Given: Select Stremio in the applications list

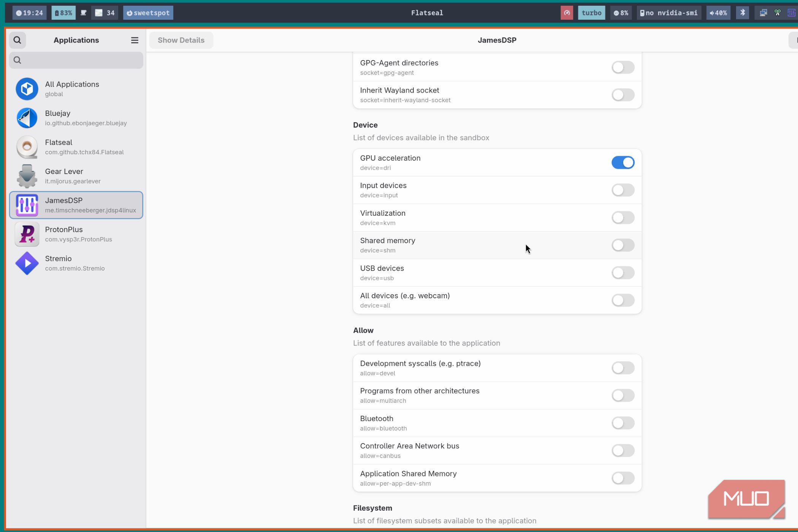Looking at the screenshot, I should (76, 263).
